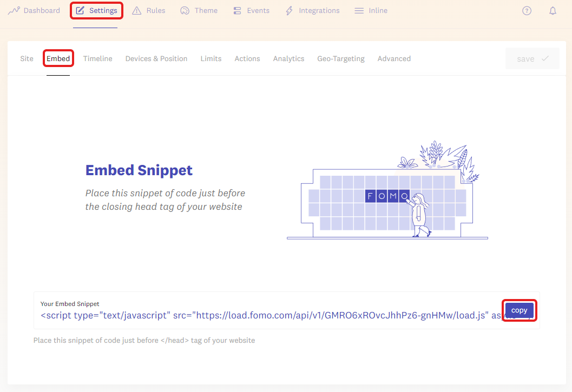Screen dimensions: 572x392
Task: Open the Rules section
Action: point(149,11)
